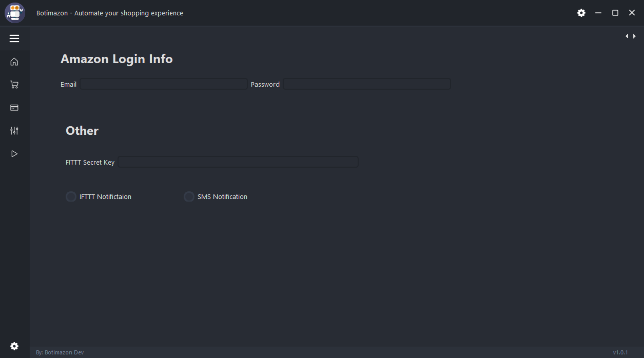
Task: Click the play/run sidebar icon
Action: (x=14, y=154)
